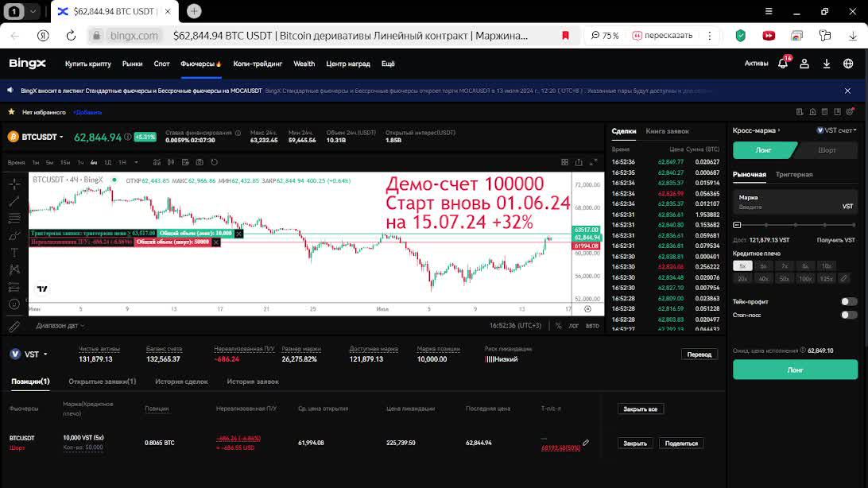Select the trend line drawing tool
Image resolution: width=868 pixels, height=488 pixels.
pyautogui.click(x=14, y=201)
